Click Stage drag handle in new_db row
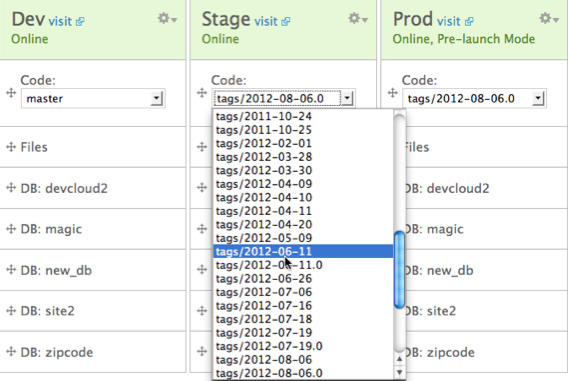568x381 pixels. pos(202,270)
